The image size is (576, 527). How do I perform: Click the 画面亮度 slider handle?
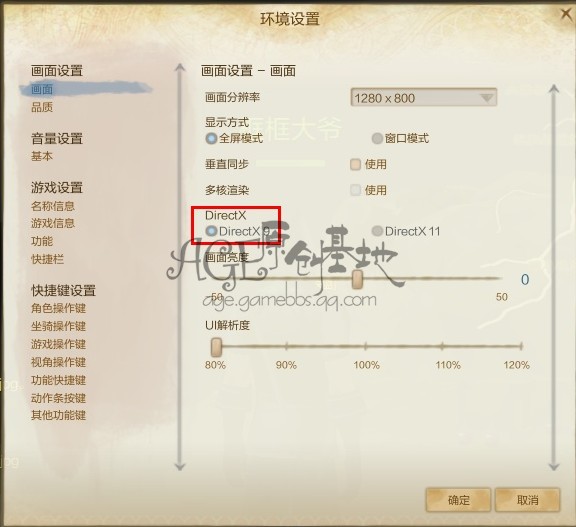[357, 279]
